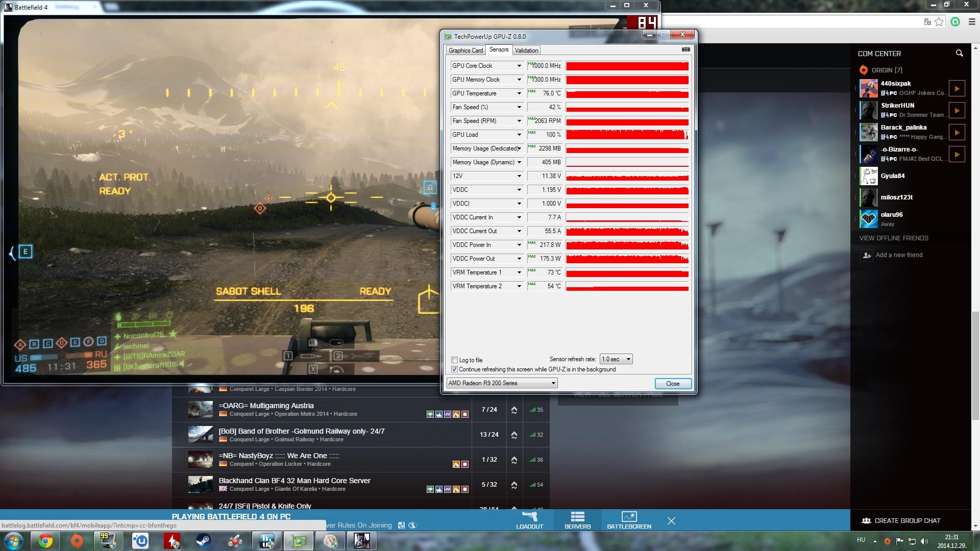Click the Chrome bookmark star icon

tap(939, 21)
